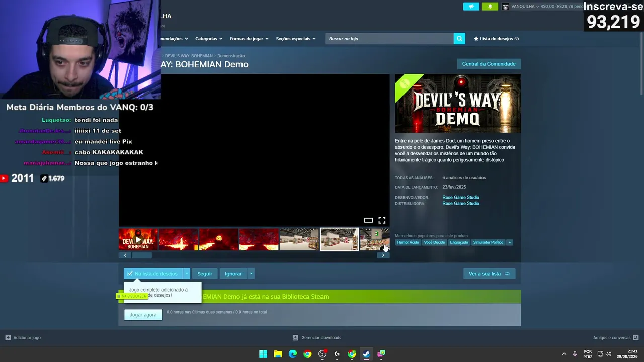The height and width of the screenshot is (362, 644).
Task: Select the Você Decide tag
Action: (434, 242)
